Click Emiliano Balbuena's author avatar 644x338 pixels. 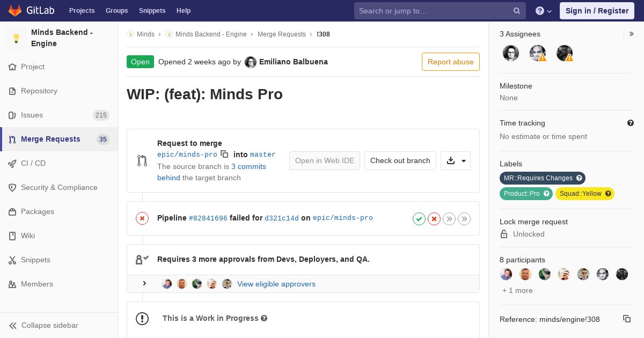(x=251, y=62)
